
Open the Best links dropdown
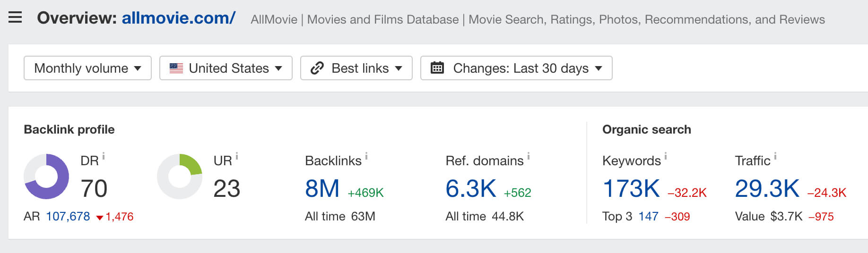click(356, 68)
